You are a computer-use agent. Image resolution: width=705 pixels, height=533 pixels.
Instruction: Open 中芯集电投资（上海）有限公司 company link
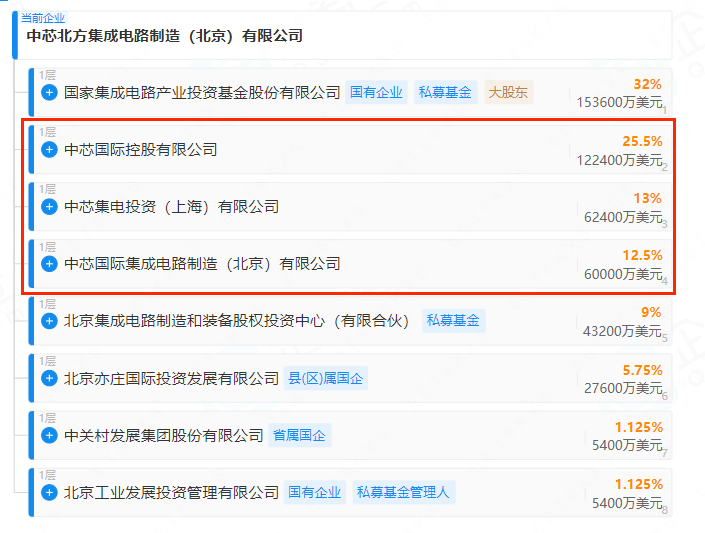(x=171, y=207)
